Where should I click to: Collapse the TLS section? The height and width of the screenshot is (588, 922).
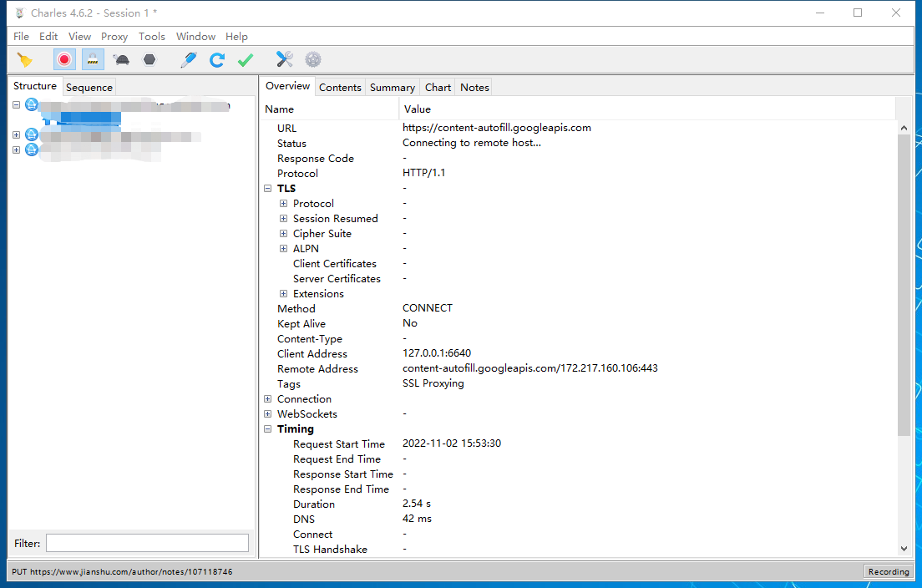pos(267,189)
